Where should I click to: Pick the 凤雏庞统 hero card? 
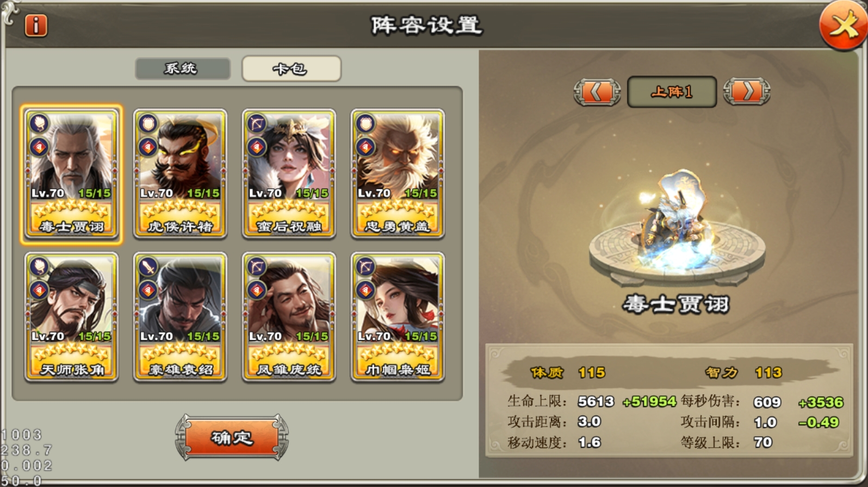[289, 317]
